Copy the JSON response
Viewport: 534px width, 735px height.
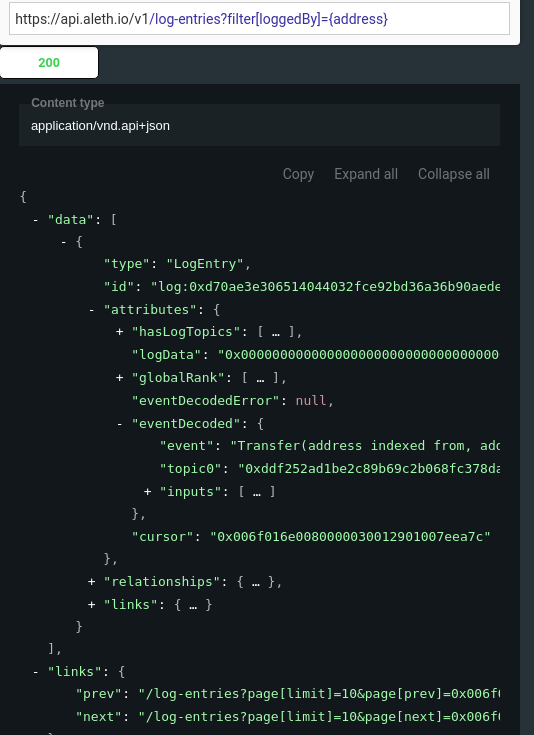coord(298,174)
